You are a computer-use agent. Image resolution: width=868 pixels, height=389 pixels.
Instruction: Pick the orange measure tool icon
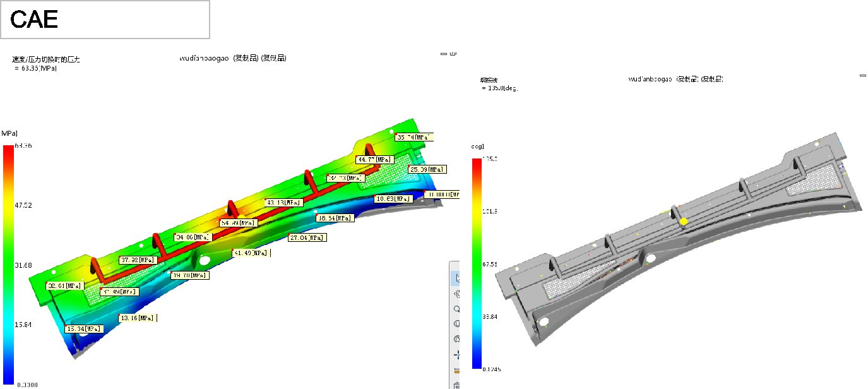[x=457, y=370]
